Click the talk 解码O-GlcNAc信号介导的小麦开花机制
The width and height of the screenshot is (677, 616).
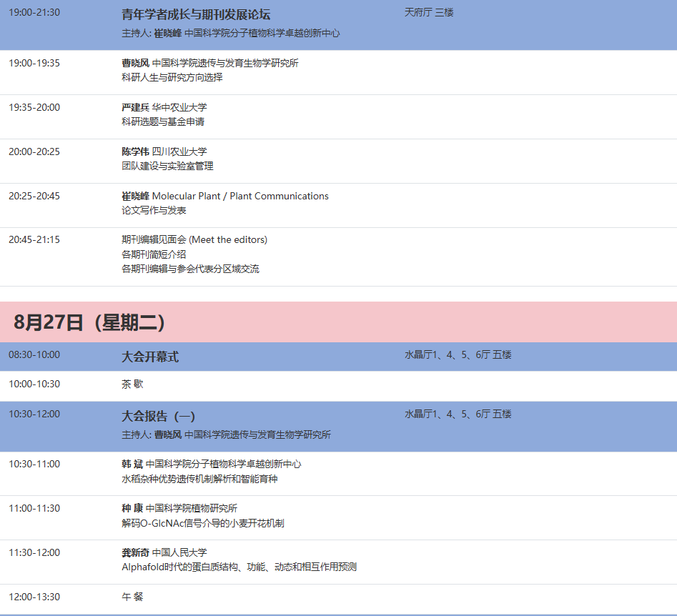(x=203, y=523)
